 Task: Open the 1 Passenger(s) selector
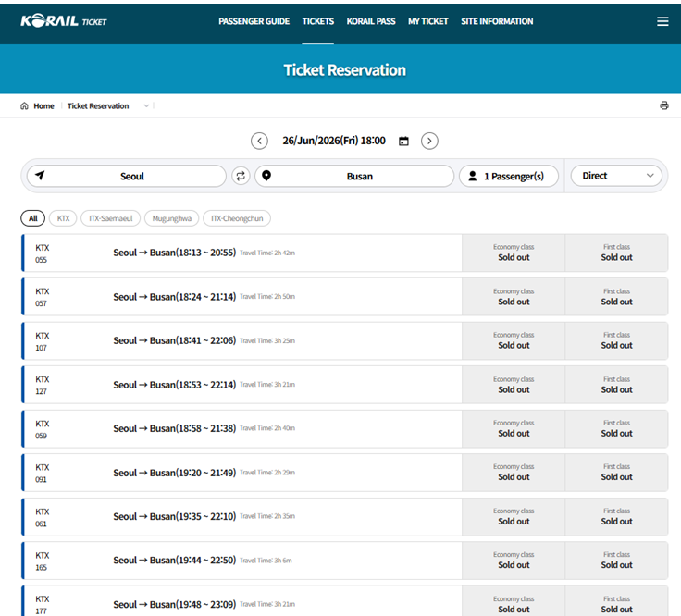click(x=509, y=176)
